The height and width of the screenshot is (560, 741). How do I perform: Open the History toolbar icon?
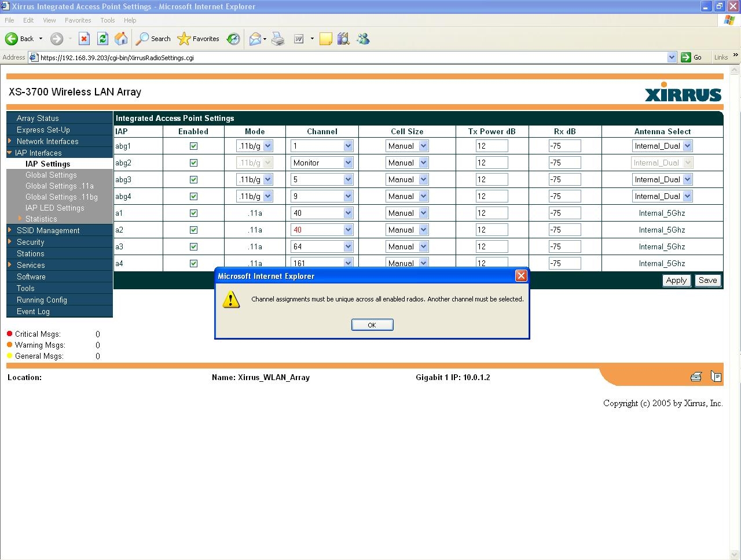[x=233, y=39]
